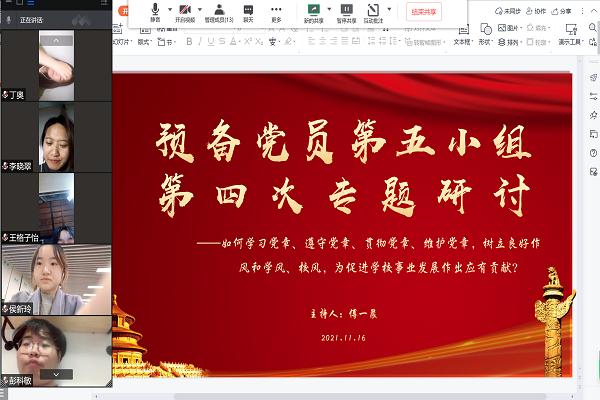Open the chat panel icon
This screenshot has height=400, width=600.
[x=248, y=12]
